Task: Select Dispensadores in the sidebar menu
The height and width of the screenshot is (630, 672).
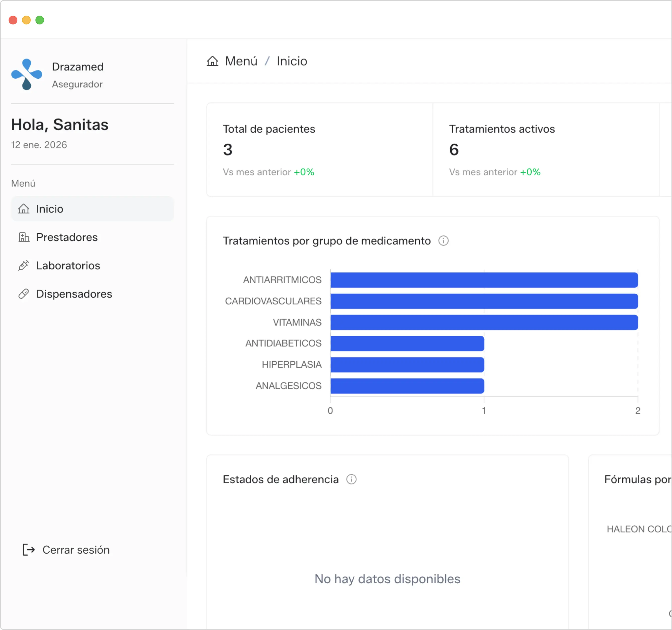Action: (x=74, y=294)
